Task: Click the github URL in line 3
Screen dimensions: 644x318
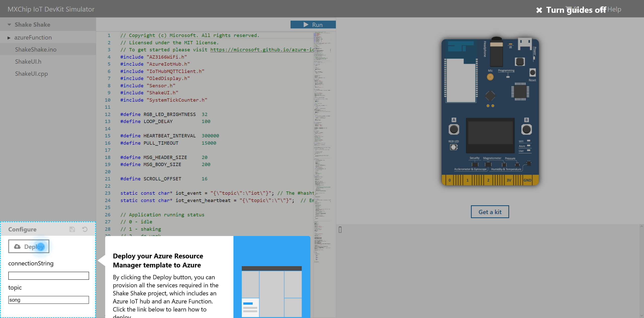Action: pos(262,50)
